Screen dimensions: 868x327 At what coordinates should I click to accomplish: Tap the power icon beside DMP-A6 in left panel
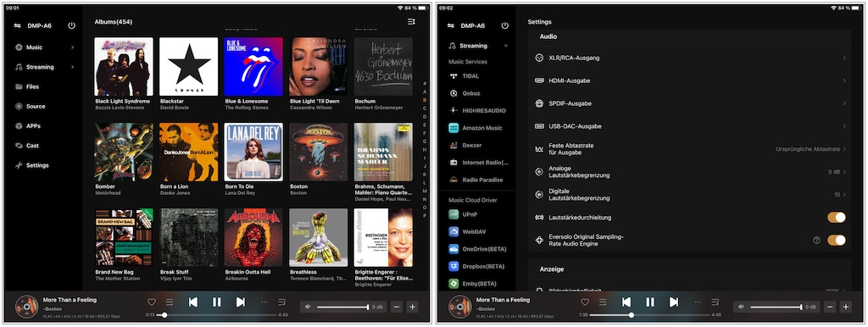point(71,25)
